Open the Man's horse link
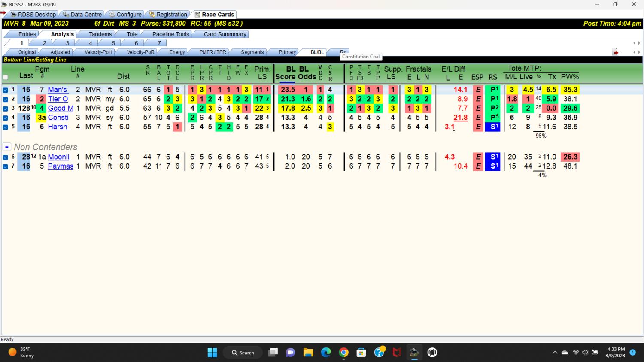644x362 pixels. [58, 90]
